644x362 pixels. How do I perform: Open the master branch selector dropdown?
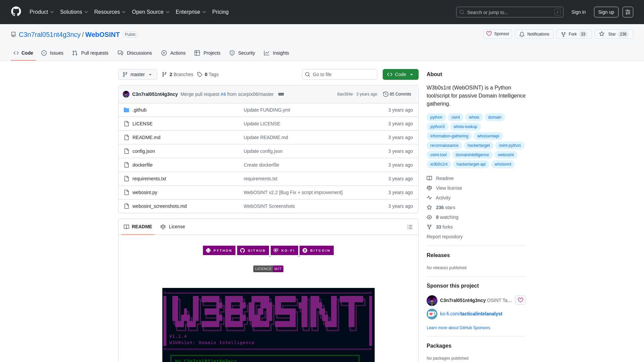click(138, 74)
